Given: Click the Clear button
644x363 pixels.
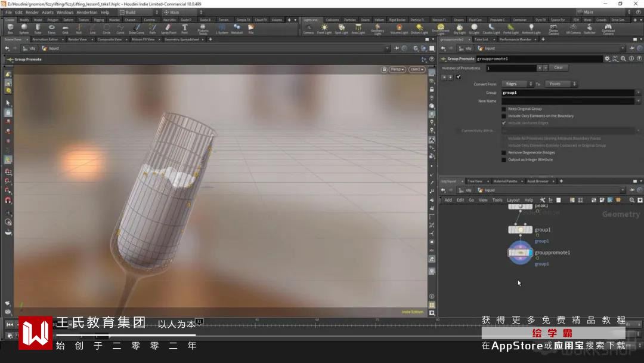Looking at the screenshot, I should click(x=558, y=68).
